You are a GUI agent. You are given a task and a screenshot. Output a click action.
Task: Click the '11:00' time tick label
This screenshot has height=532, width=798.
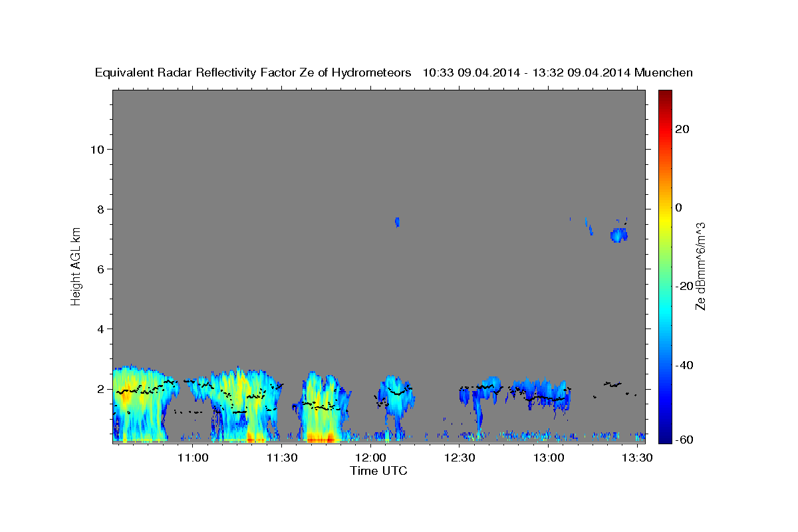pos(193,458)
